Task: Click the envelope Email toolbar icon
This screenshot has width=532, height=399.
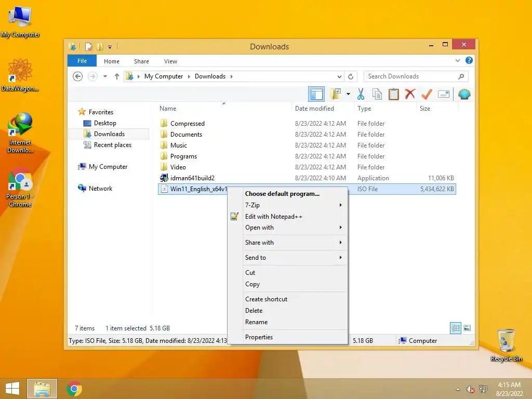Action: 444,94
